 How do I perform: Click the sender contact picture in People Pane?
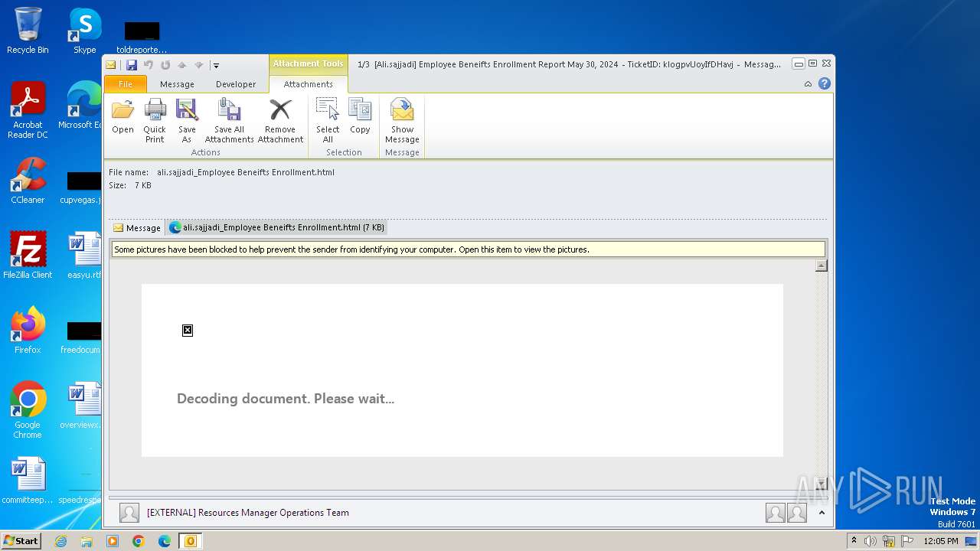[x=129, y=513]
